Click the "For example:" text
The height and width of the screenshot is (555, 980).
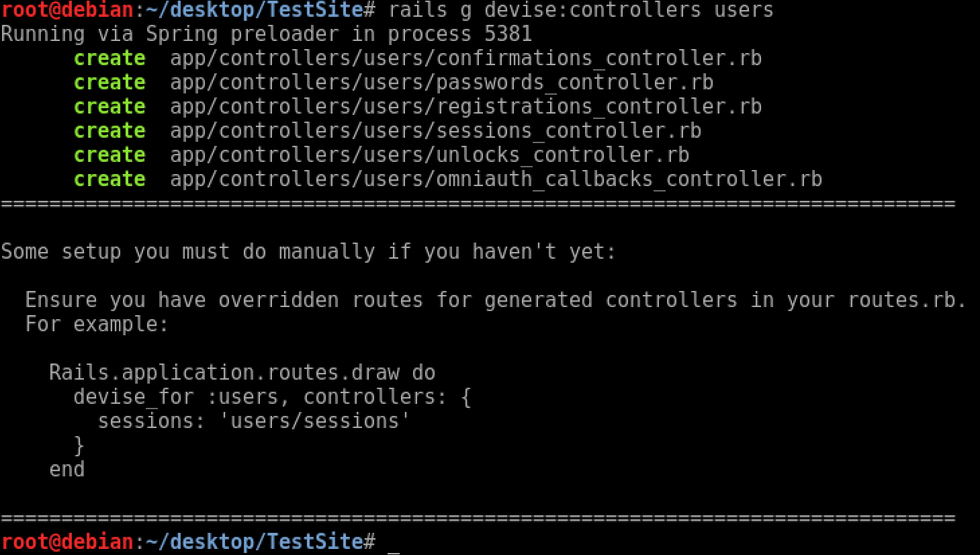pos(96,325)
